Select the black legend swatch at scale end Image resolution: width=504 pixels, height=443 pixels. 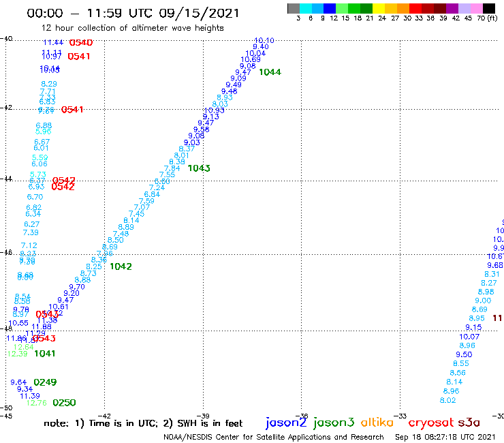point(488,8)
